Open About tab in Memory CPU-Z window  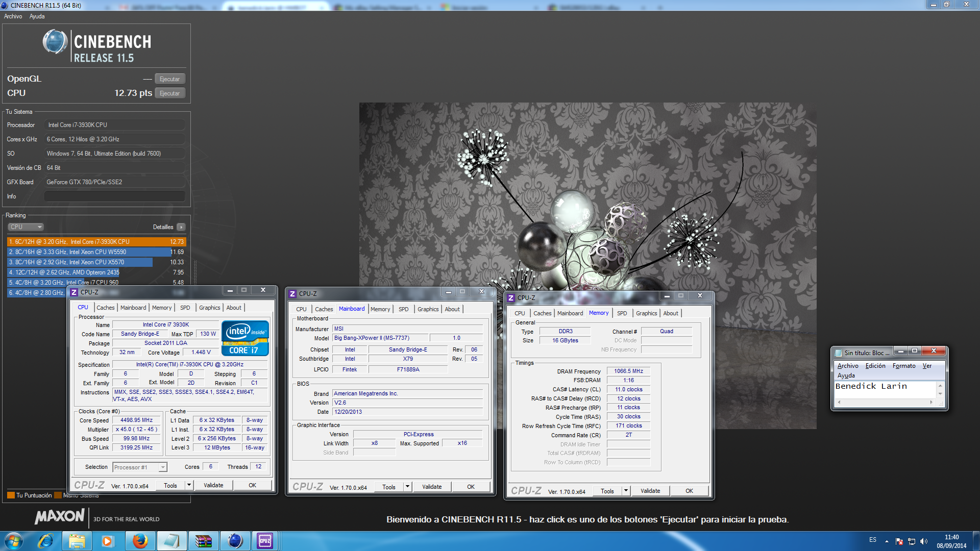[671, 313]
